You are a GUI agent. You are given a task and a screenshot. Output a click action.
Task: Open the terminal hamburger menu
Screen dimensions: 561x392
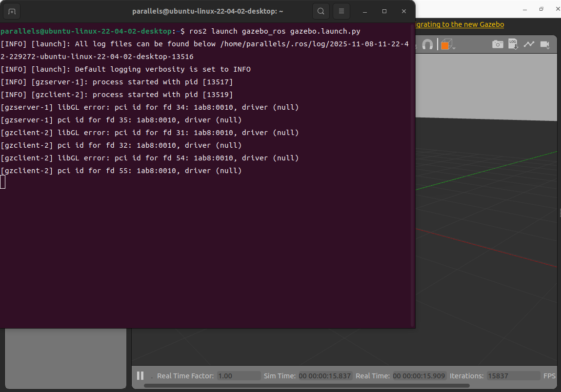click(341, 11)
